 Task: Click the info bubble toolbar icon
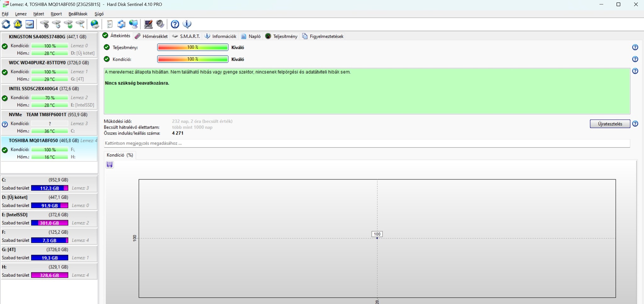[187, 24]
